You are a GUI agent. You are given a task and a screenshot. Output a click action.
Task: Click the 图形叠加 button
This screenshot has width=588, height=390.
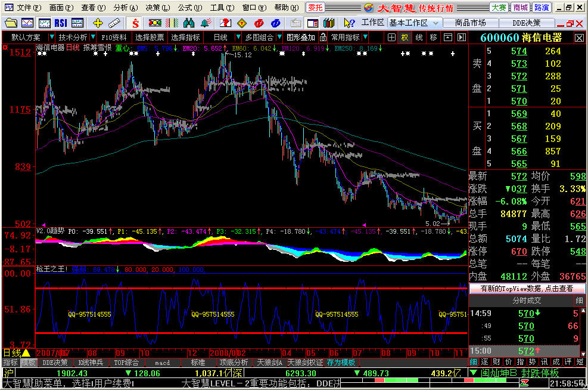pos(300,37)
